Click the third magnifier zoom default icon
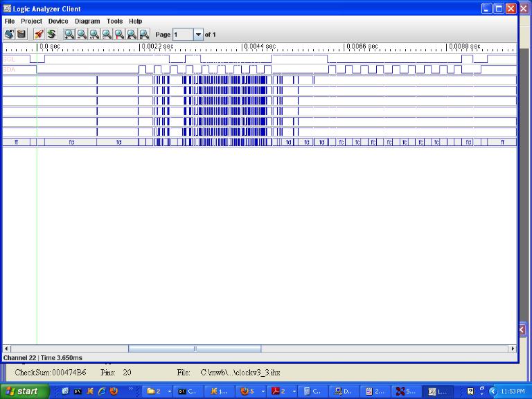 click(x=94, y=34)
